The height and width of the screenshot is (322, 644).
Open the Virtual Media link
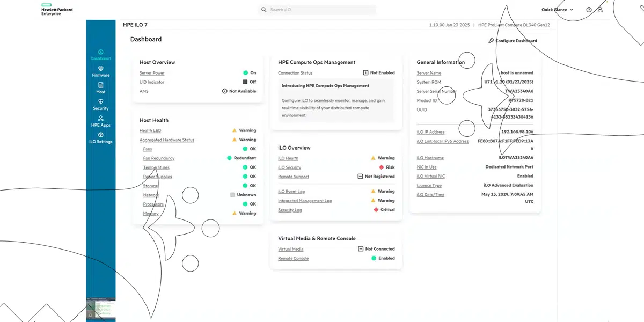pyautogui.click(x=290, y=249)
